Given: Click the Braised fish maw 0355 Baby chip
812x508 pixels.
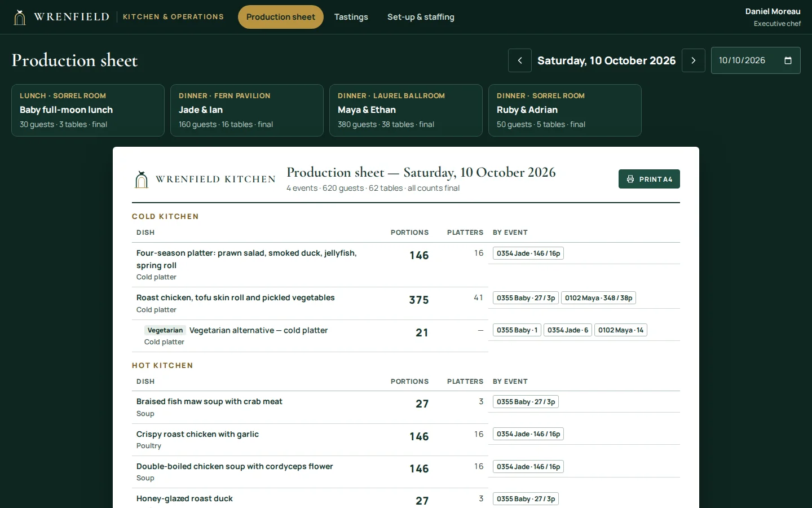Looking at the screenshot, I should [526, 402].
